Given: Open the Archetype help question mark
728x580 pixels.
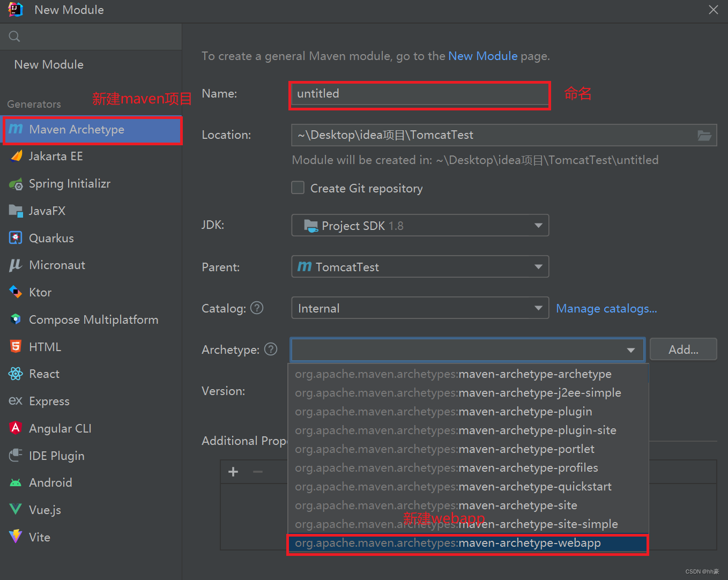Looking at the screenshot, I should coord(271,349).
